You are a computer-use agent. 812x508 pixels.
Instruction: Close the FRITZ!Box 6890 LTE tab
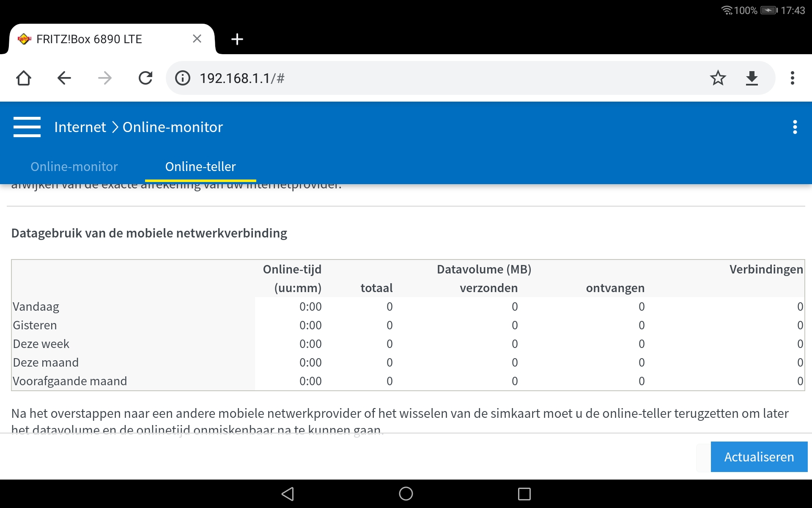pos(197,39)
